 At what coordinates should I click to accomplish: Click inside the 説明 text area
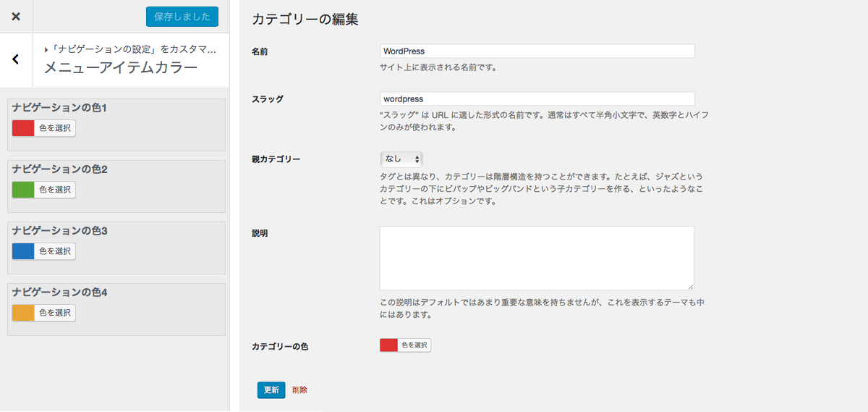537,258
